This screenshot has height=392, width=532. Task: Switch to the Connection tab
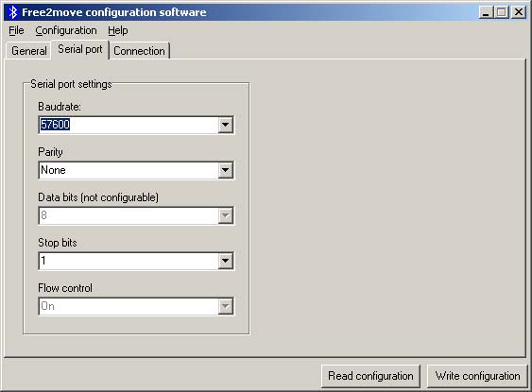(139, 51)
